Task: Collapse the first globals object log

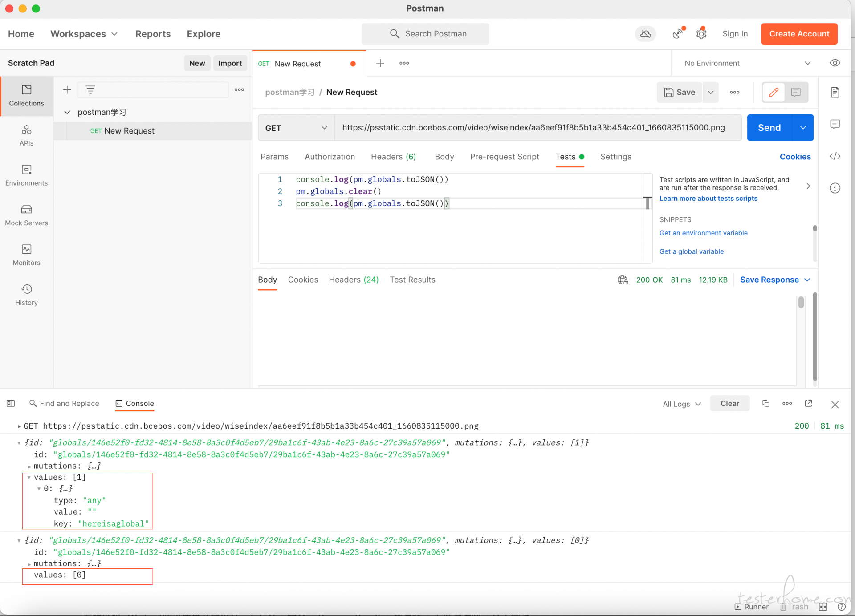Action: (19, 443)
